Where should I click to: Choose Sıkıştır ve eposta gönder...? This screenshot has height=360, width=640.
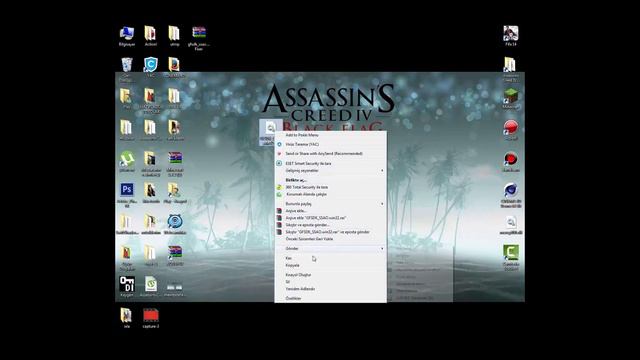[x=330, y=225]
